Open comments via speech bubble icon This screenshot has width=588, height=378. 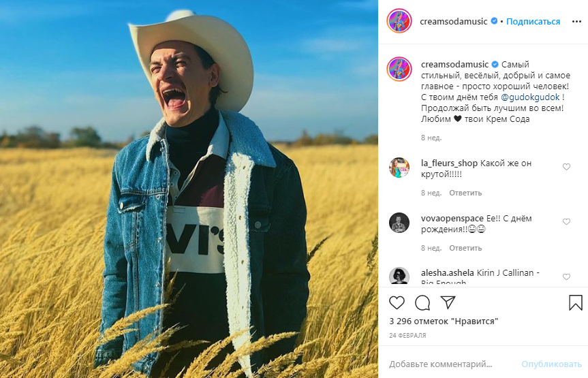422,302
